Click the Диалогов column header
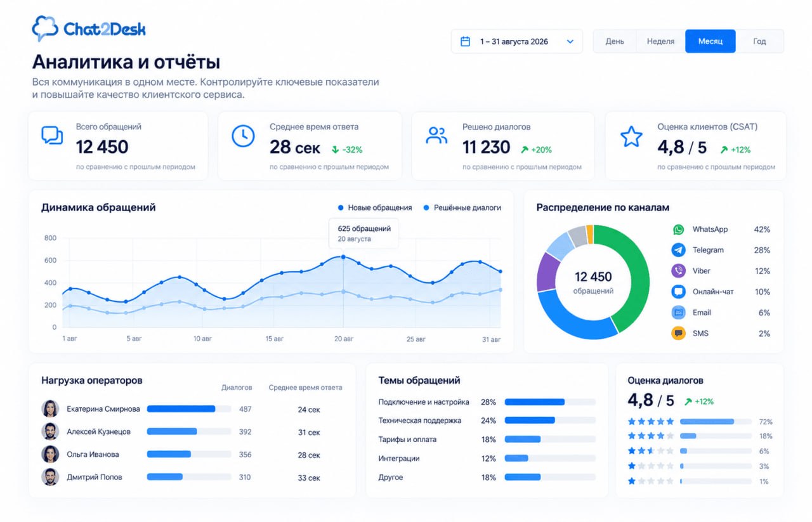812x522 pixels. 237,388
